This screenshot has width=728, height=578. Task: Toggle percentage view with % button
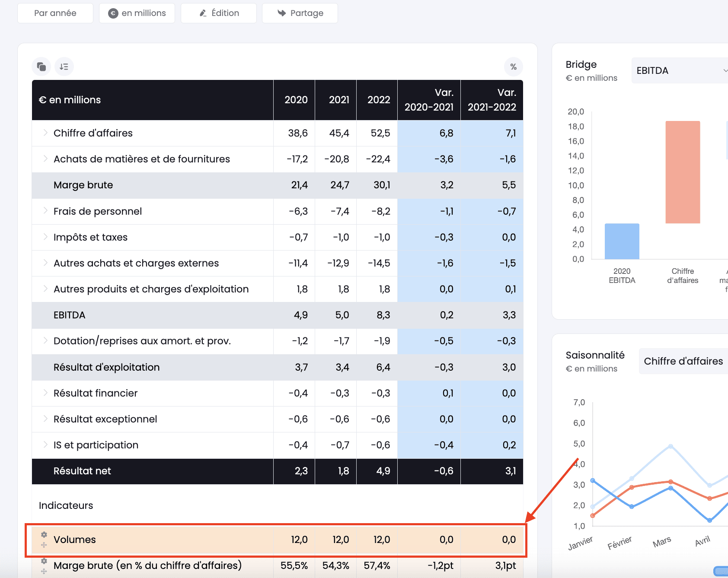click(x=514, y=67)
